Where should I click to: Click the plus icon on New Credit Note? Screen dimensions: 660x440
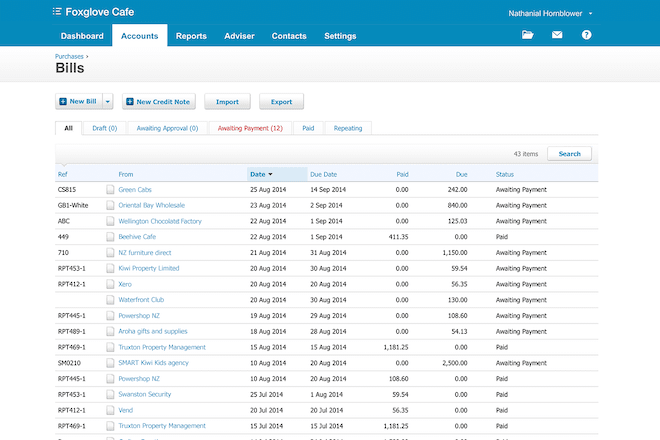[x=130, y=101]
